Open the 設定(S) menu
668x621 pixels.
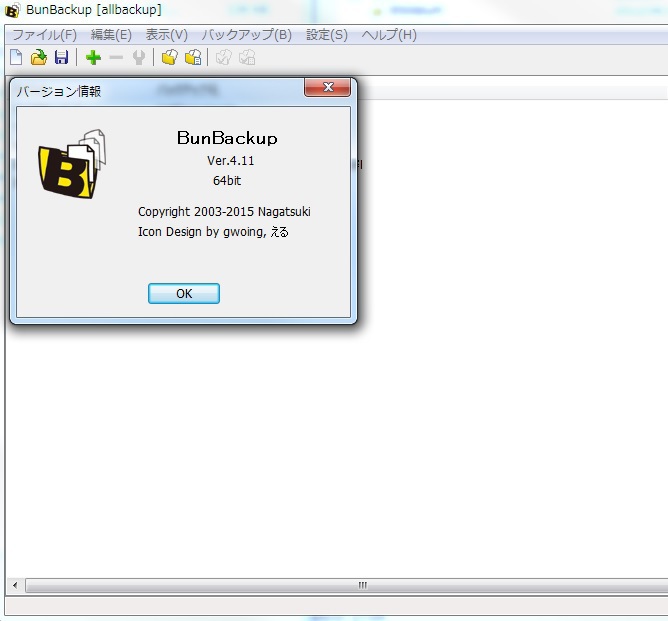tap(327, 34)
